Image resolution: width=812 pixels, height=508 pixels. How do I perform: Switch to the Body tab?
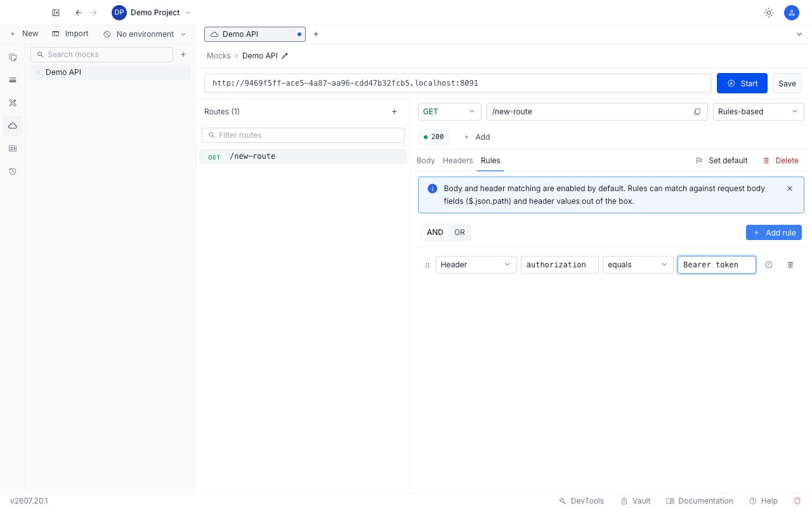pos(426,161)
